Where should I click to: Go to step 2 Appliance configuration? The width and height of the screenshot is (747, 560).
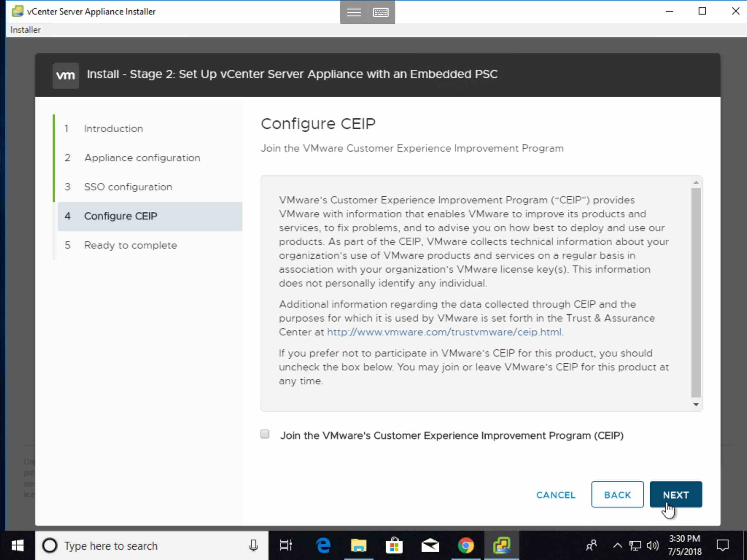tap(150, 158)
